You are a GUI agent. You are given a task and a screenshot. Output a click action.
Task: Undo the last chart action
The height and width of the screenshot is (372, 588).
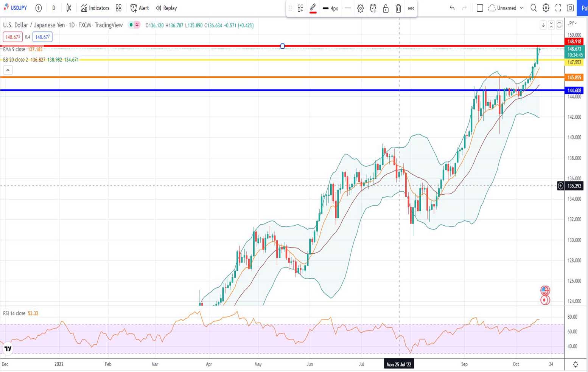(452, 8)
